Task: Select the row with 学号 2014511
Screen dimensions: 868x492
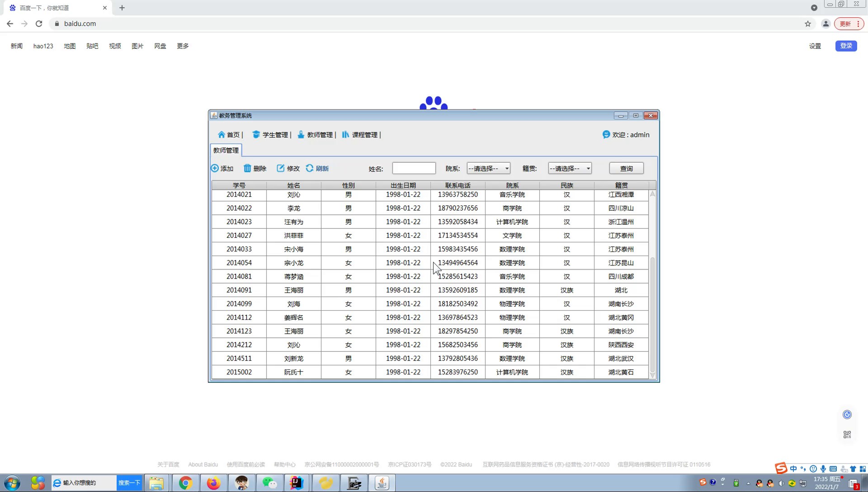Action: (430, 358)
